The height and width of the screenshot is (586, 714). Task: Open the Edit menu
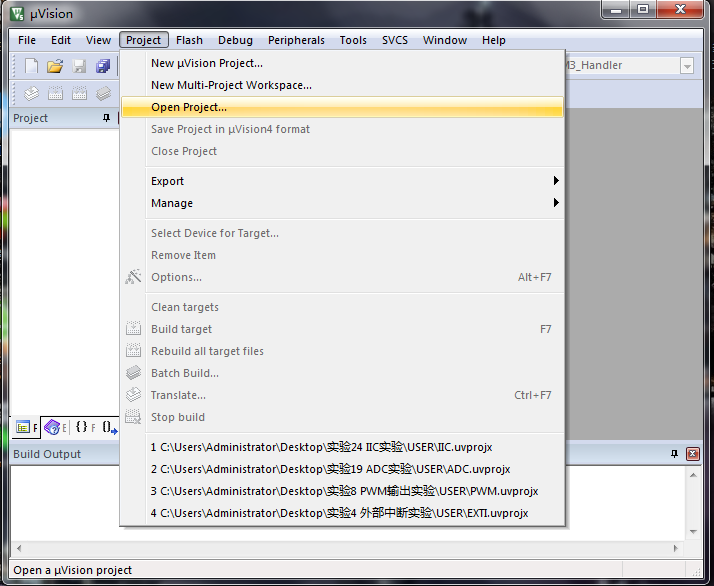click(x=61, y=40)
